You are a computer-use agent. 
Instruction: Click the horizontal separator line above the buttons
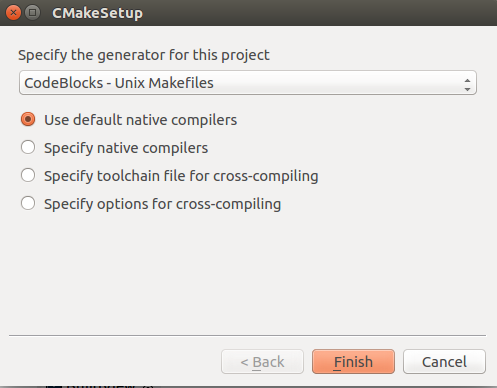(247, 335)
